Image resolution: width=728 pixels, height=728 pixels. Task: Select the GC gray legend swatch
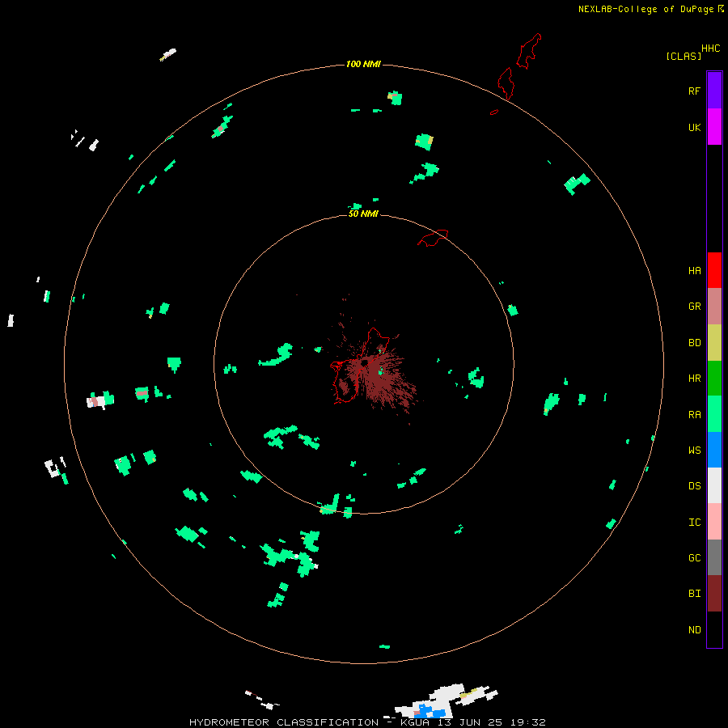point(714,557)
